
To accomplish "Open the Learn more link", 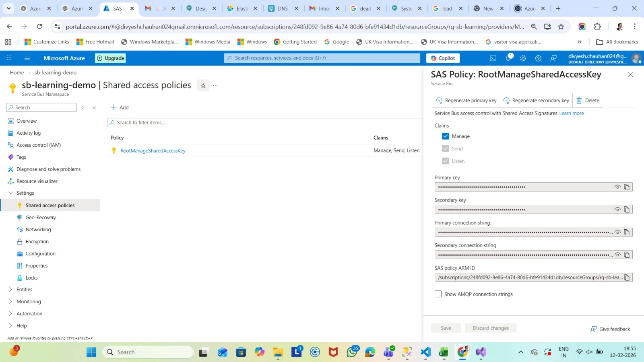I will 572,113.
